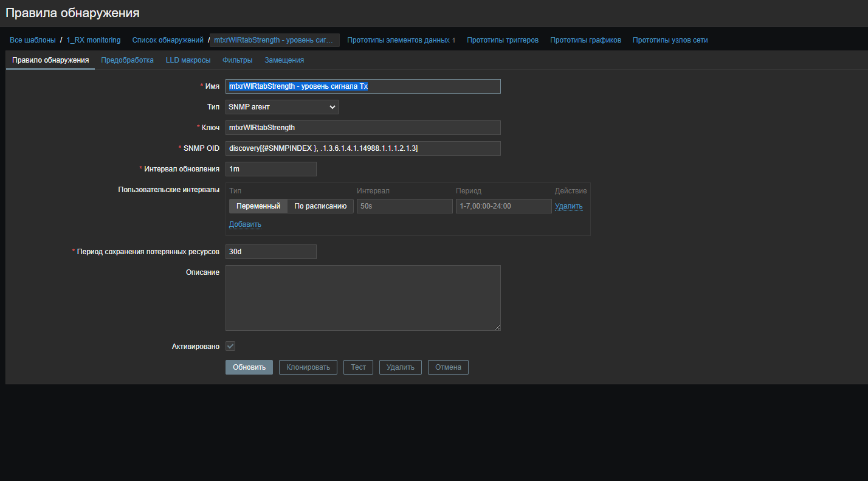The height and width of the screenshot is (481, 868).
Task: Open the Замещения tab
Action: [x=284, y=60]
